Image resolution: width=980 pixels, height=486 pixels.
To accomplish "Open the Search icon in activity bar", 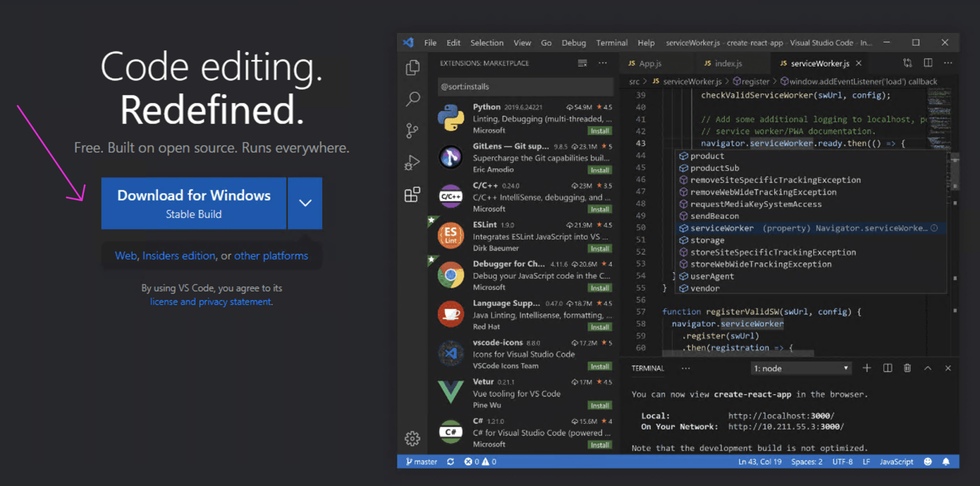I will pos(412,99).
